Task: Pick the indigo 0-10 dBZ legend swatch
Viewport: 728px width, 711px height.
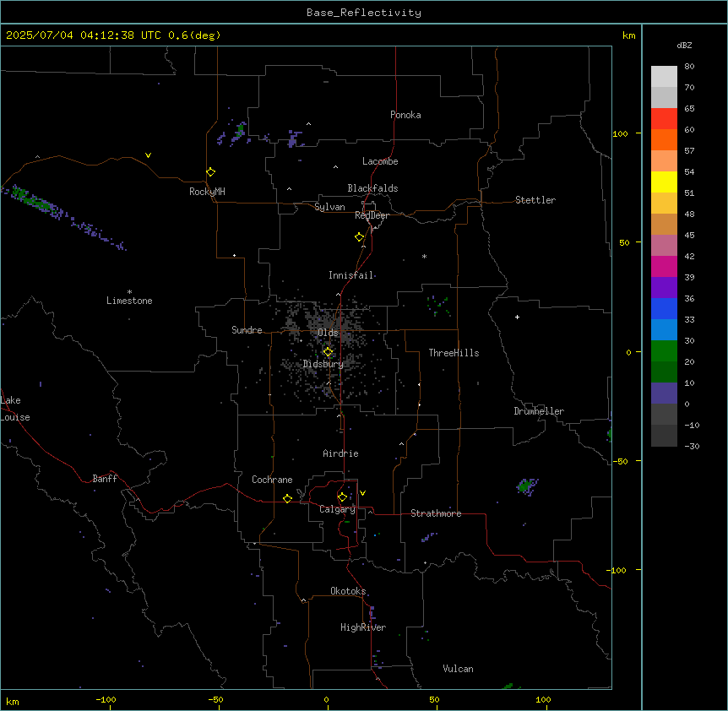Action: 664,393
